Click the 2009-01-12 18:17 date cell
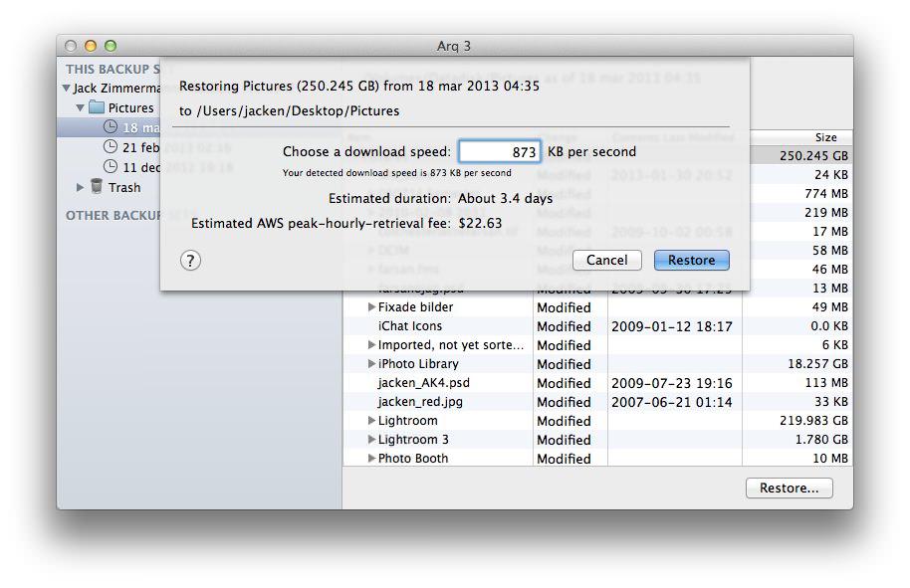910x588 pixels. click(x=671, y=326)
